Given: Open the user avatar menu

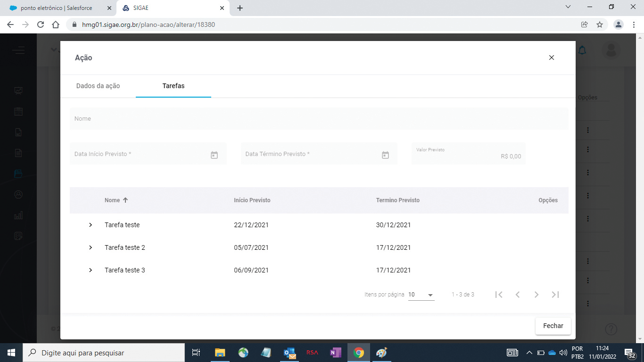Looking at the screenshot, I should [611, 50].
